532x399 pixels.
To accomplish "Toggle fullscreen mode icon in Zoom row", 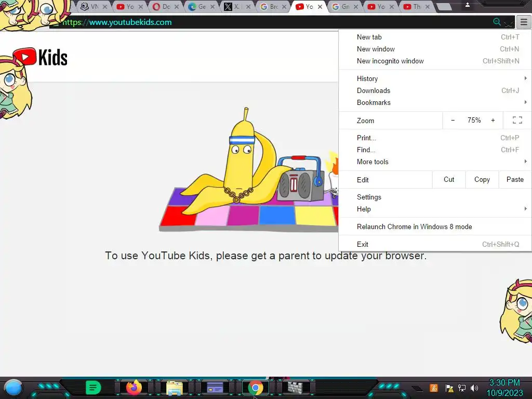I will pos(517,120).
